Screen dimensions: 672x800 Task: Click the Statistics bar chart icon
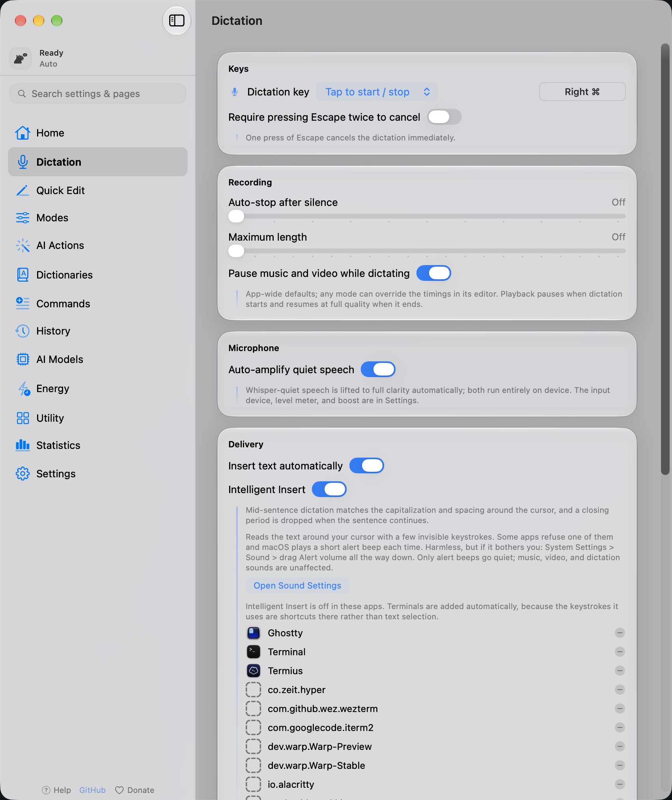(22, 445)
